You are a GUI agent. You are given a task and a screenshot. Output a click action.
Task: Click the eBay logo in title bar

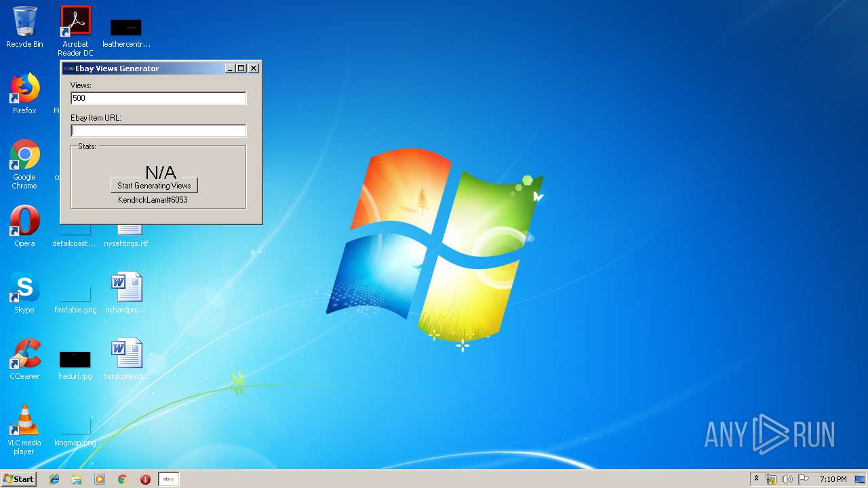[68, 68]
